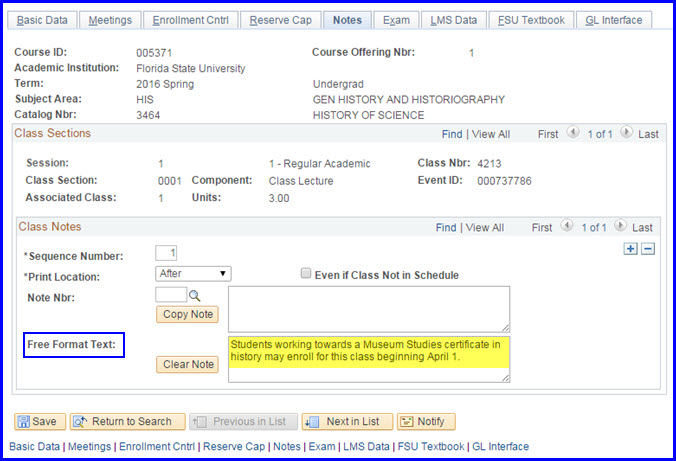The height and width of the screenshot is (461, 676).
Task: Open the Reserve Cap tab
Action: coord(281,20)
